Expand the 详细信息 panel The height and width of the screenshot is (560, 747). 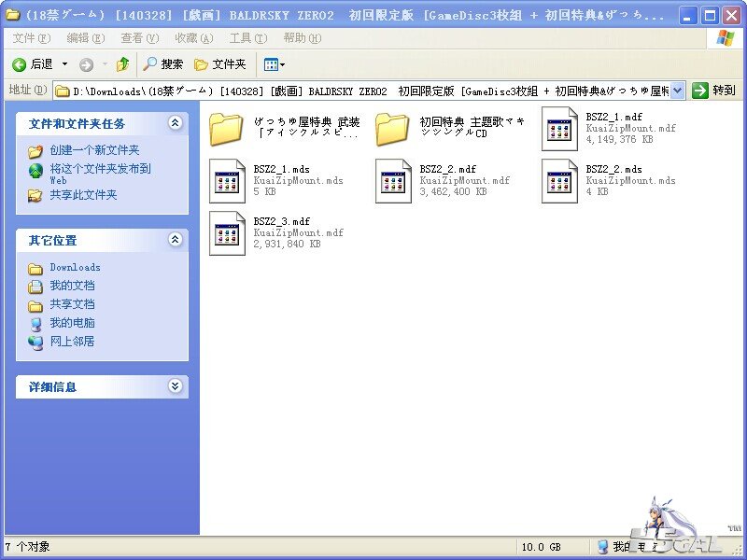[x=175, y=385]
